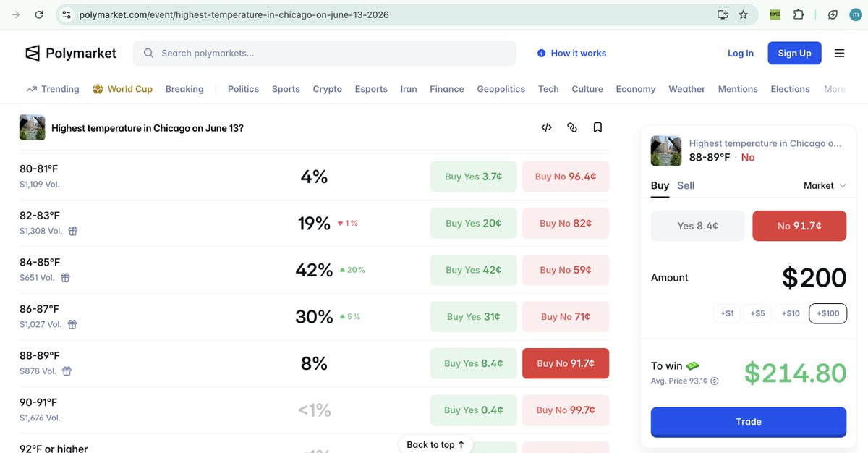Viewport: 868px width, 453px height.
Task: Select No 91.7¢ outcome toggle
Action: [x=799, y=226]
